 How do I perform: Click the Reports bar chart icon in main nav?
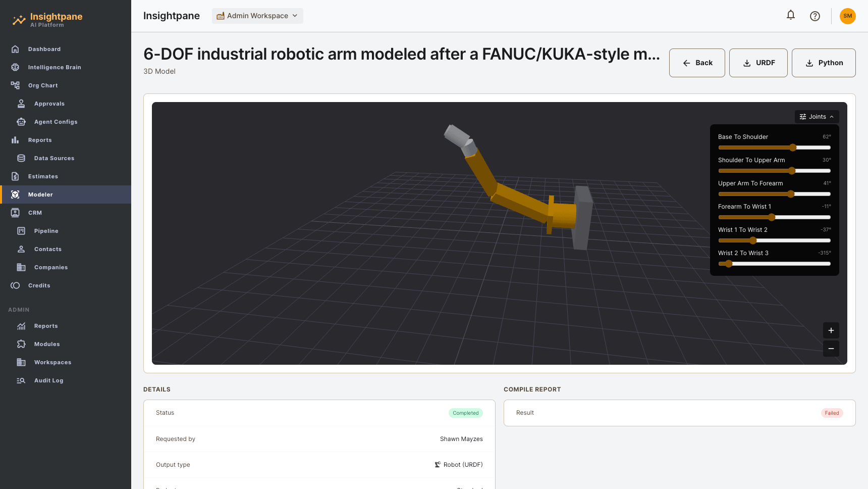(x=15, y=140)
